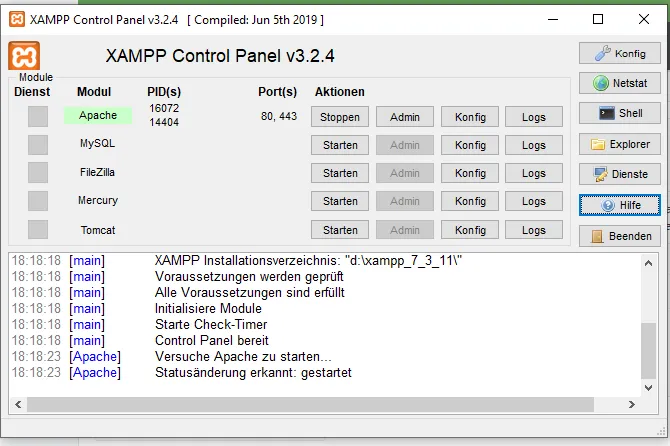Open Mercury Konfig options

[470, 201]
